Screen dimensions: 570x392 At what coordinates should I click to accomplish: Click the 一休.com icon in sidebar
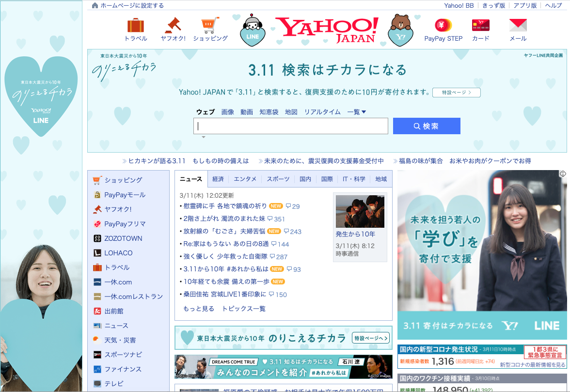point(97,282)
